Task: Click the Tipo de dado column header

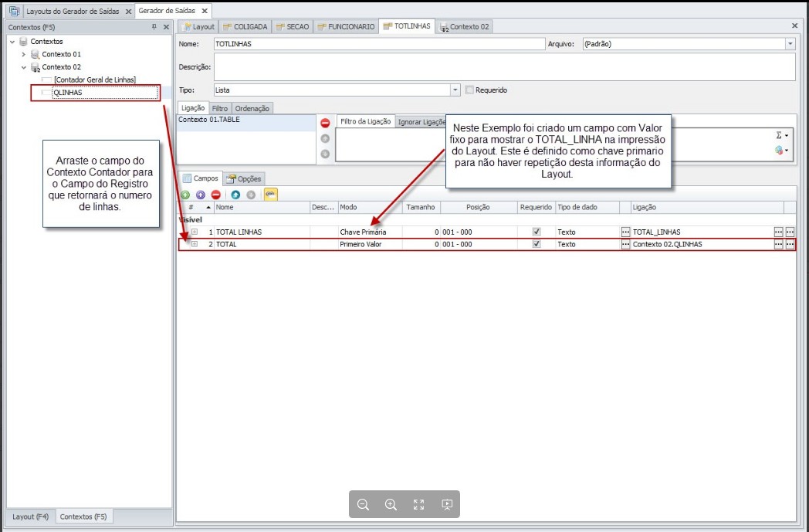Action: 587,207
